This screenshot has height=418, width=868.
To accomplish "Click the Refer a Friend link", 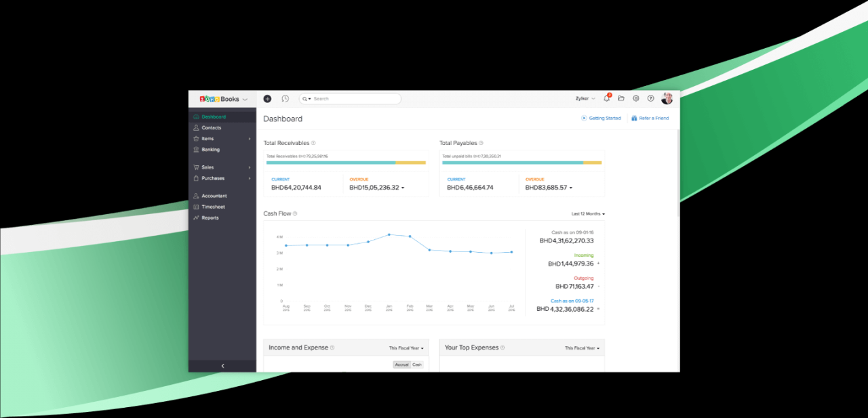I will tap(650, 118).
